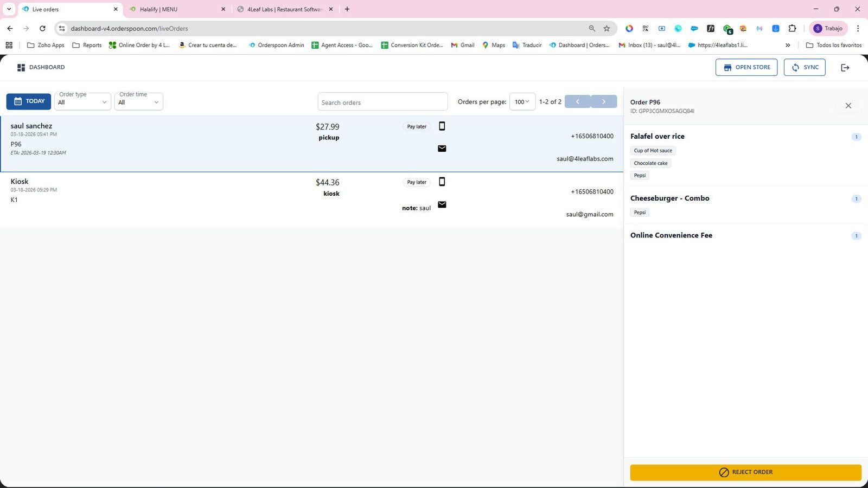868x488 pixels.
Task: Open the Order type dropdown
Action: [82, 101]
